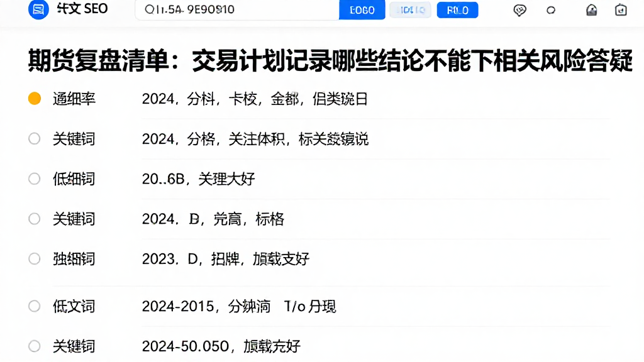This screenshot has width=644, height=362.
Task: Click the 通细率 label
Action: (74, 99)
